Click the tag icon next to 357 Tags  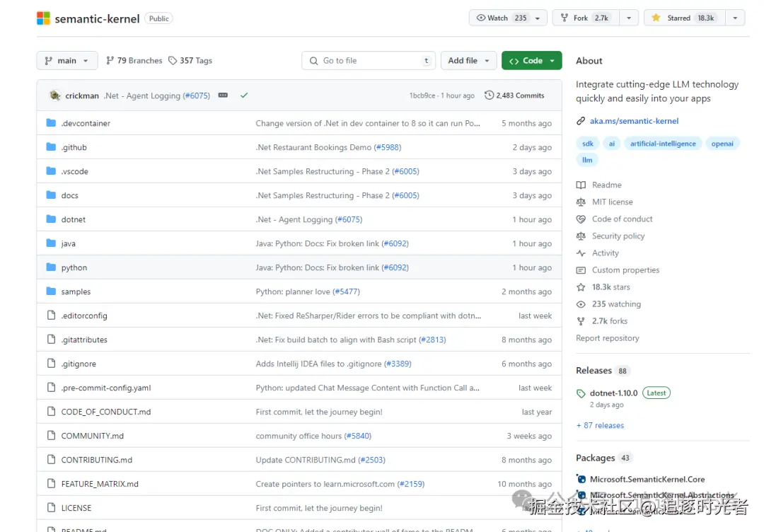click(x=173, y=60)
